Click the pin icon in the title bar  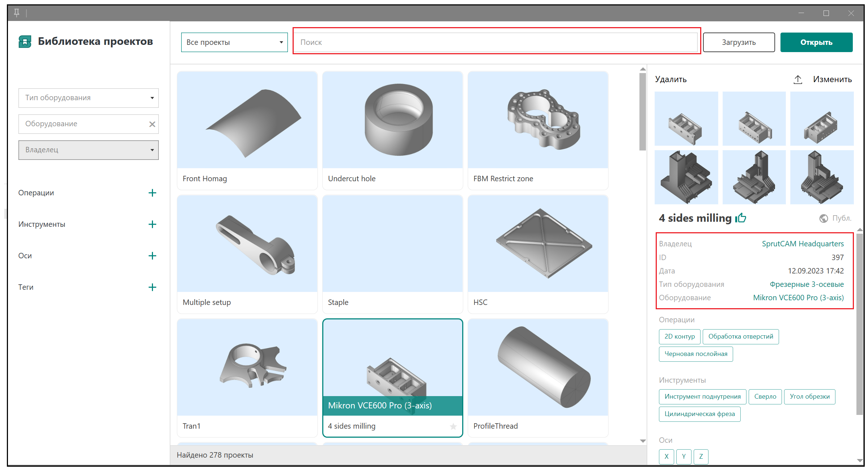17,13
